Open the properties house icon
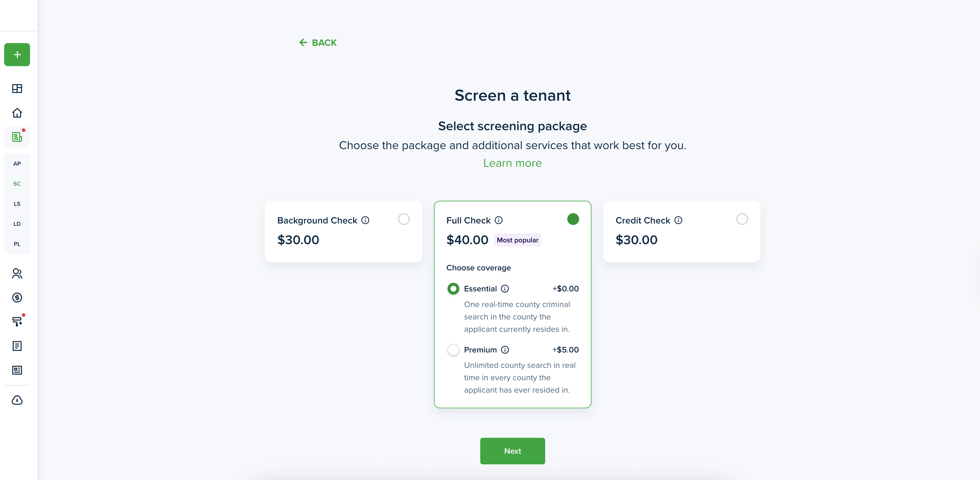 pyautogui.click(x=17, y=113)
